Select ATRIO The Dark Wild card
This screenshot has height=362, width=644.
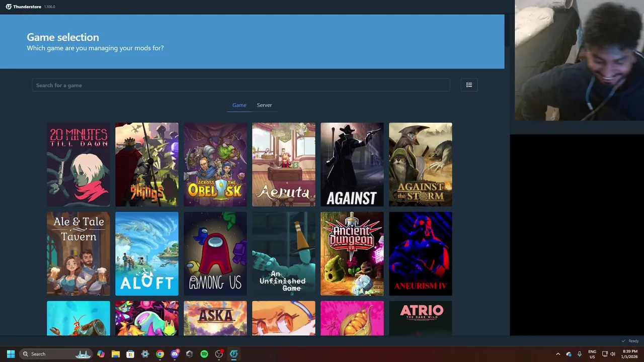coord(421,318)
